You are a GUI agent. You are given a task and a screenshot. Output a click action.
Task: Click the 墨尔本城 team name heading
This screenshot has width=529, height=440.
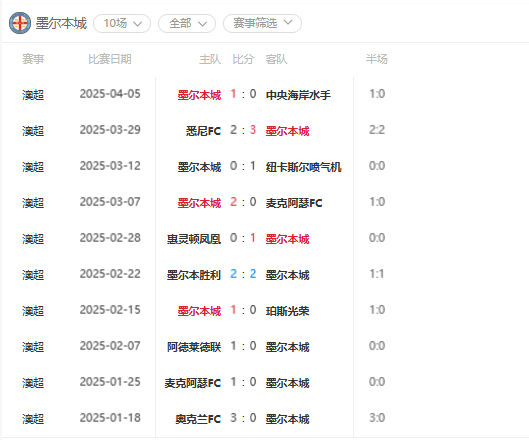tap(61, 23)
